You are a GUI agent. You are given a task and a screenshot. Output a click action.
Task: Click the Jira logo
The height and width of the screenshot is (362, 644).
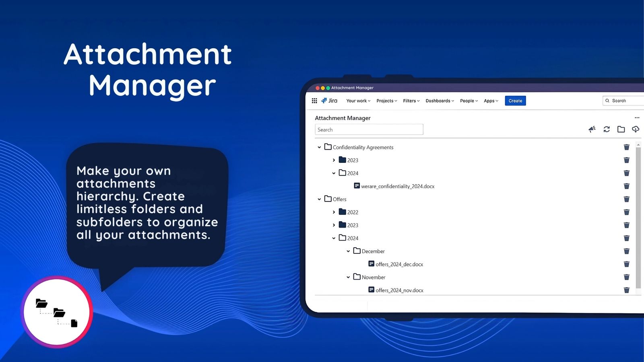coord(329,101)
